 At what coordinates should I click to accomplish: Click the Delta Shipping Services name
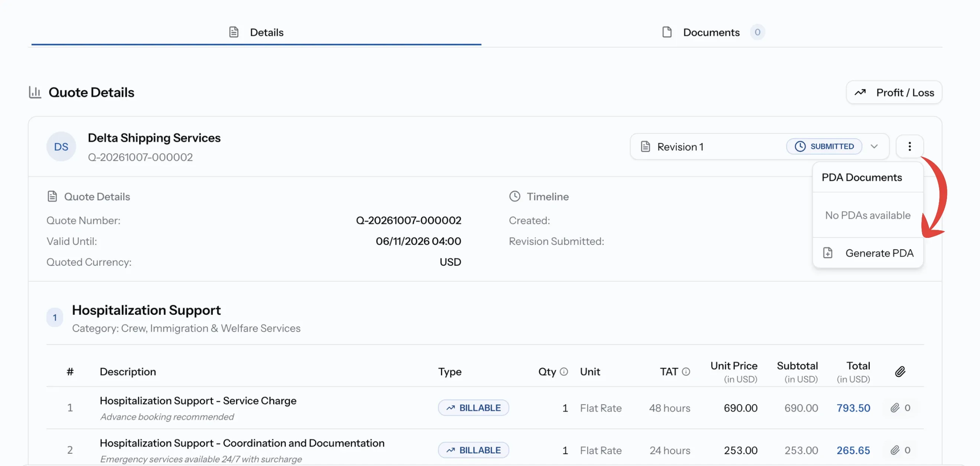[x=154, y=138]
